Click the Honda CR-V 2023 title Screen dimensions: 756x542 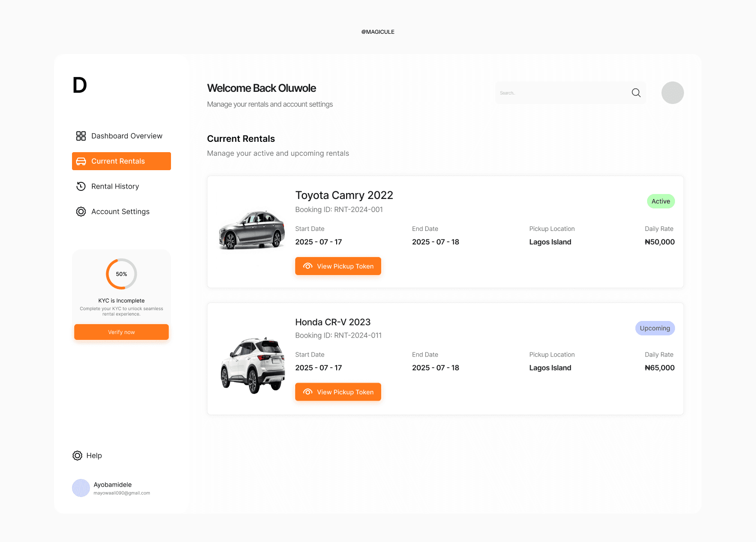[333, 322]
